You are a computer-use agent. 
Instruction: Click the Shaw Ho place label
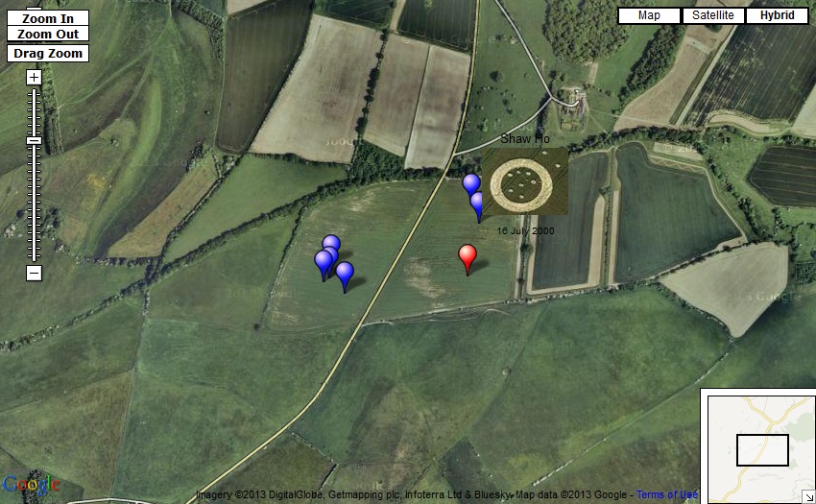525,139
